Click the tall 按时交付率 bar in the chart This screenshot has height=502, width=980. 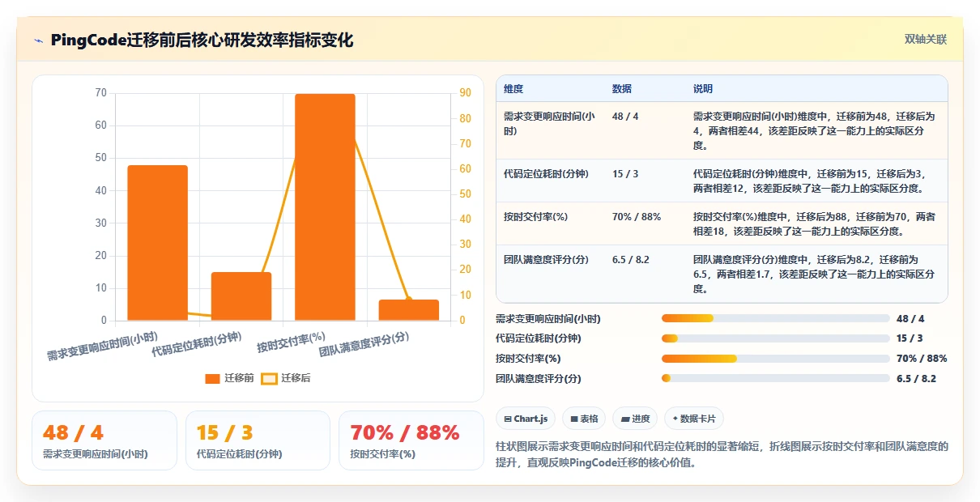tap(325, 207)
